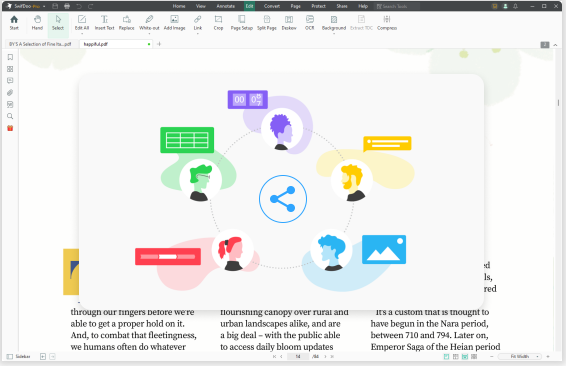Screen dimensions: 566x366
Task: Activate the Crop tool
Action: [x=218, y=23]
